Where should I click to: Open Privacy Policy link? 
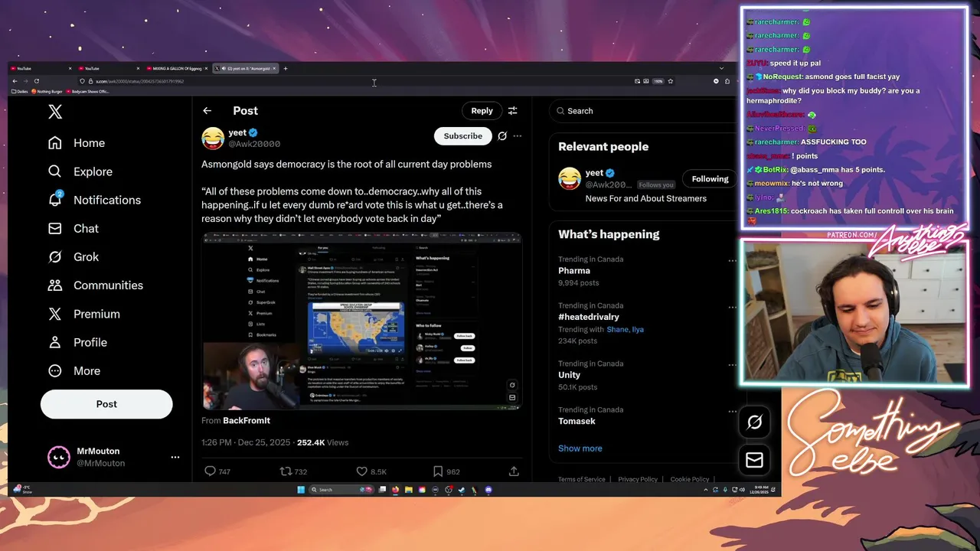[x=638, y=479]
